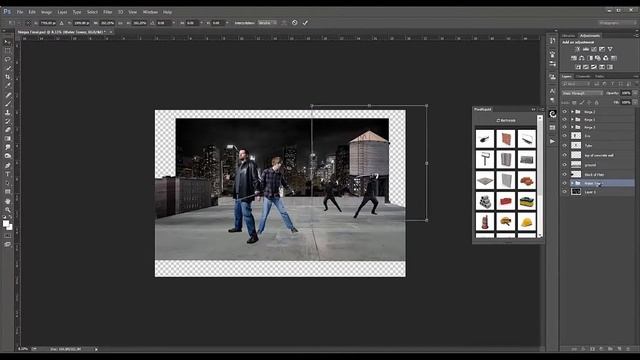Open the Filter menu
The image size is (640, 360).
click(x=108, y=12)
